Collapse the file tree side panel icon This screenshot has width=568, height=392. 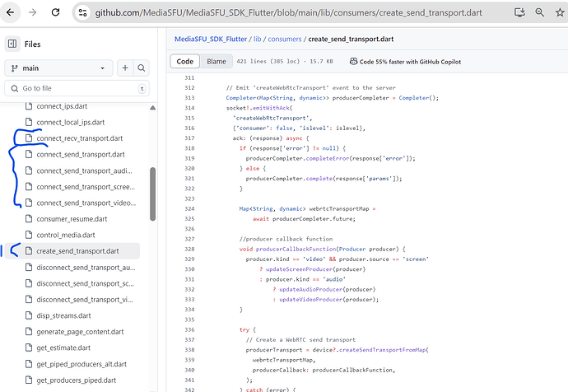(x=12, y=44)
